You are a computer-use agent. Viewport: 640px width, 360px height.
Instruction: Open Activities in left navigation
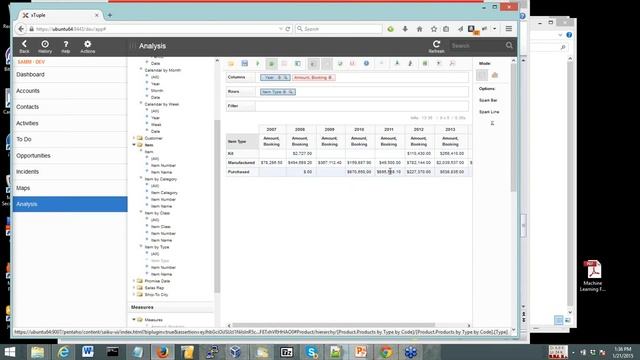point(70,123)
